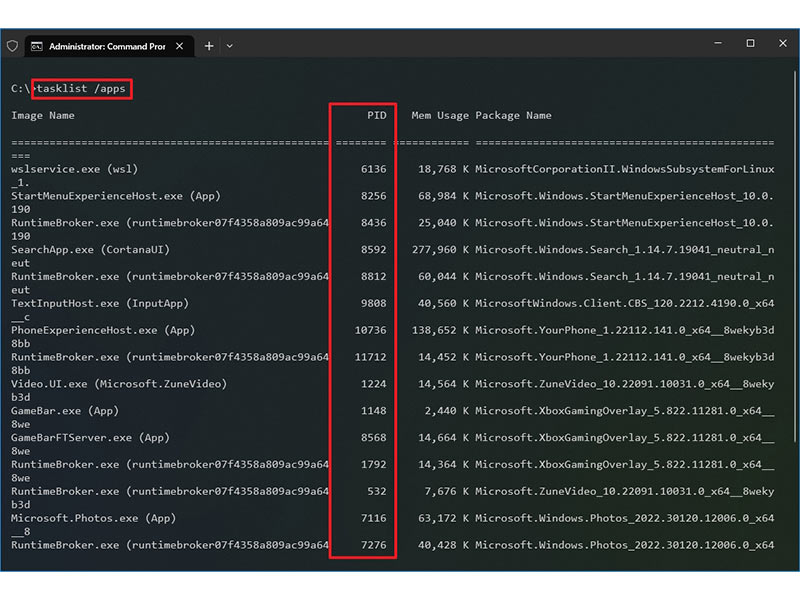Click the shield icon in the title bar
The height and width of the screenshot is (600, 800).
(13, 46)
